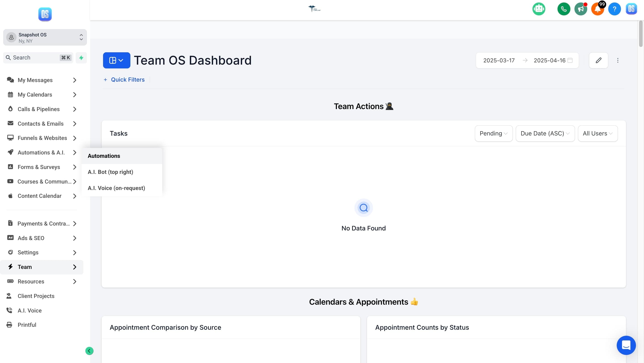644x363 pixels.
Task: Open the Settings sidebar item
Action: coord(42,253)
